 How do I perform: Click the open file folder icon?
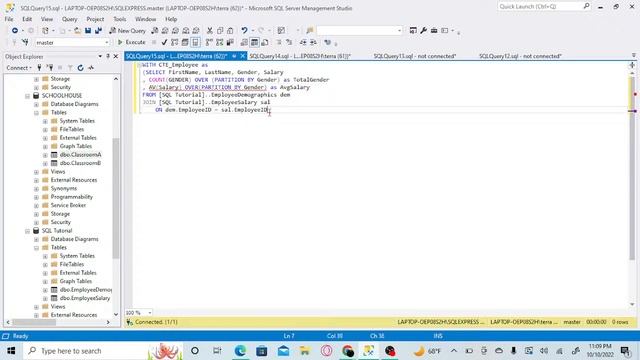tap(77, 31)
